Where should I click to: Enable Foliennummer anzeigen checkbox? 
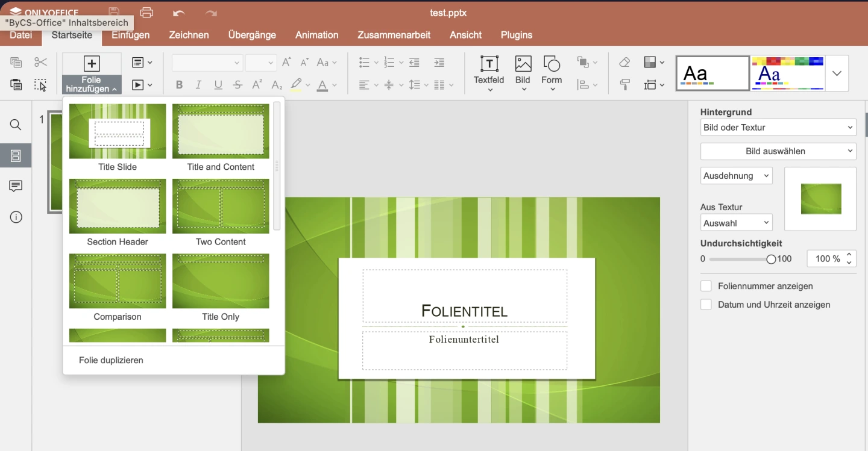tap(706, 286)
